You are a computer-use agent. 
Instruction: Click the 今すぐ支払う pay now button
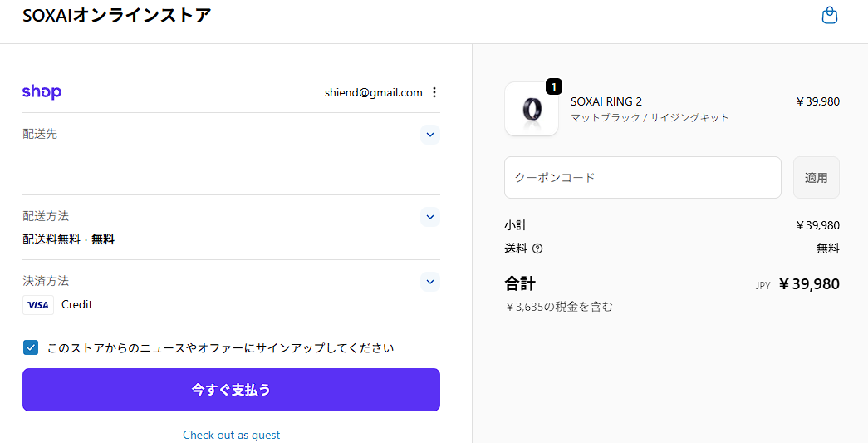click(231, 390)
